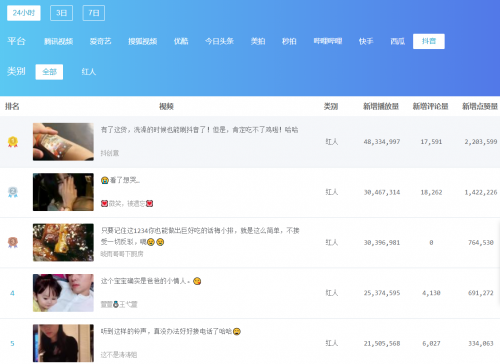The width and height of the screenshot is (500, 364).
Task: Click like count 1,422,226
Action: [x=481, y=192]
